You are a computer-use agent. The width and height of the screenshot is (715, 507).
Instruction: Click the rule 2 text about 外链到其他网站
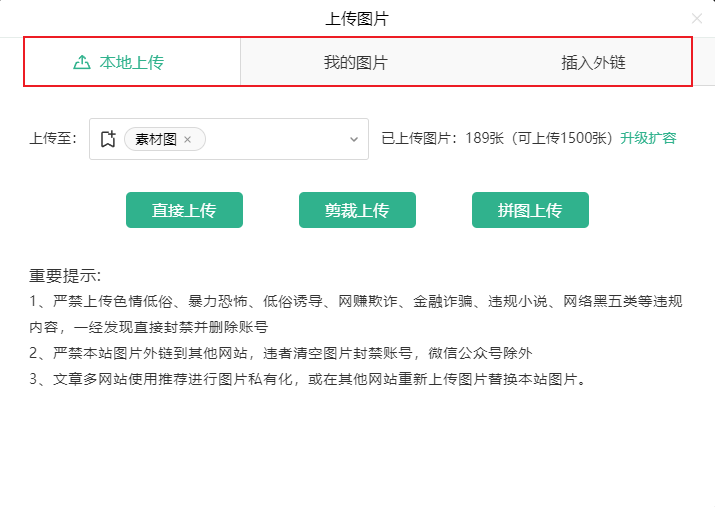coord(281,353)
